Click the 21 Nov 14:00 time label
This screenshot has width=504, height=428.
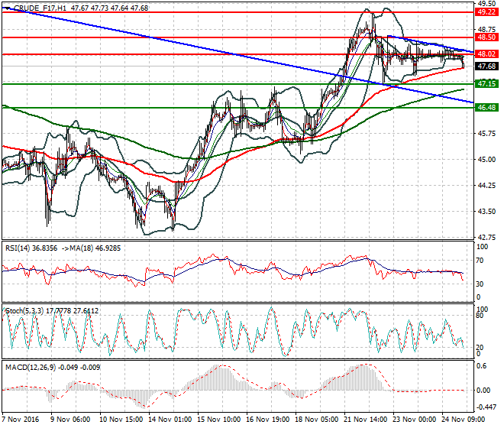click(x=366, y=420)
